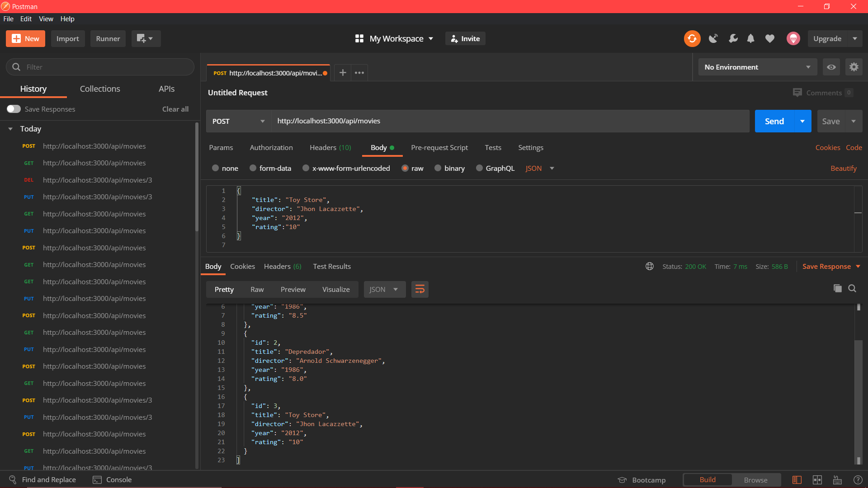Open the notifications bell icon
Screen dimensions: 868x488
click(750, 39)
